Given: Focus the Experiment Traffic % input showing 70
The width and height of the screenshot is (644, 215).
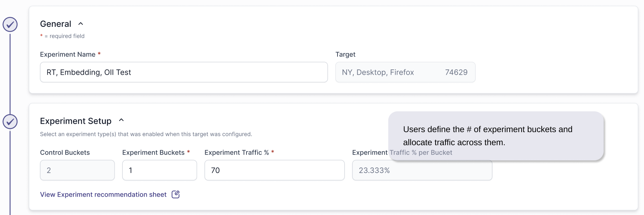Looking at the screenshot, I should (x=274, y=170).
